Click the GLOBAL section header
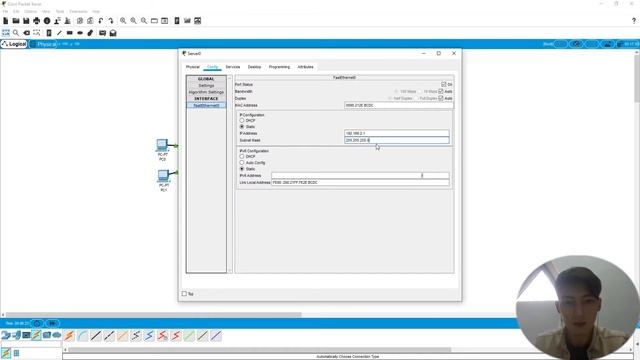The height and width of the screenshot is (360, 640). (x=206, y=79)
